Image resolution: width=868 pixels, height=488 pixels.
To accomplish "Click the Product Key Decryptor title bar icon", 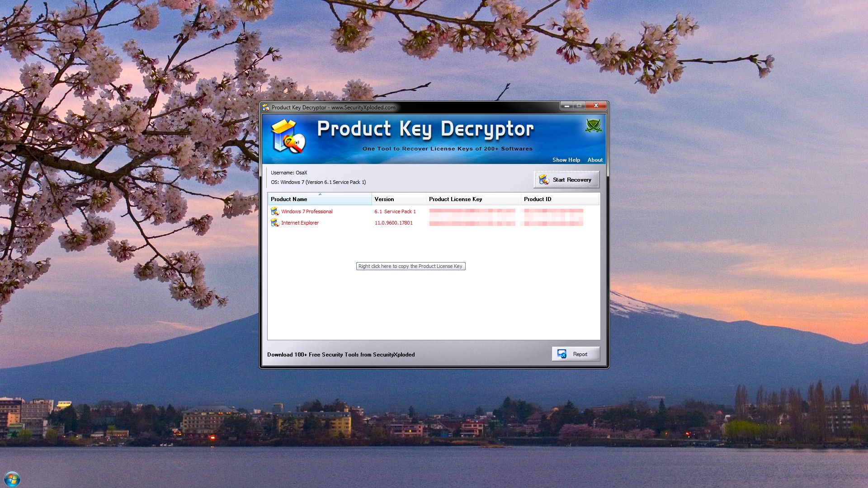I will [x=266, y=107].
